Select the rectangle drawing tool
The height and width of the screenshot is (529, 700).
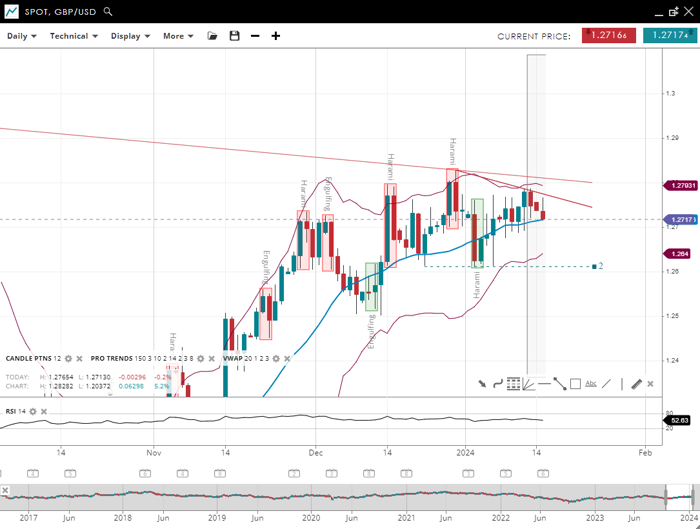pyautogui.click(x=575, y=384)
